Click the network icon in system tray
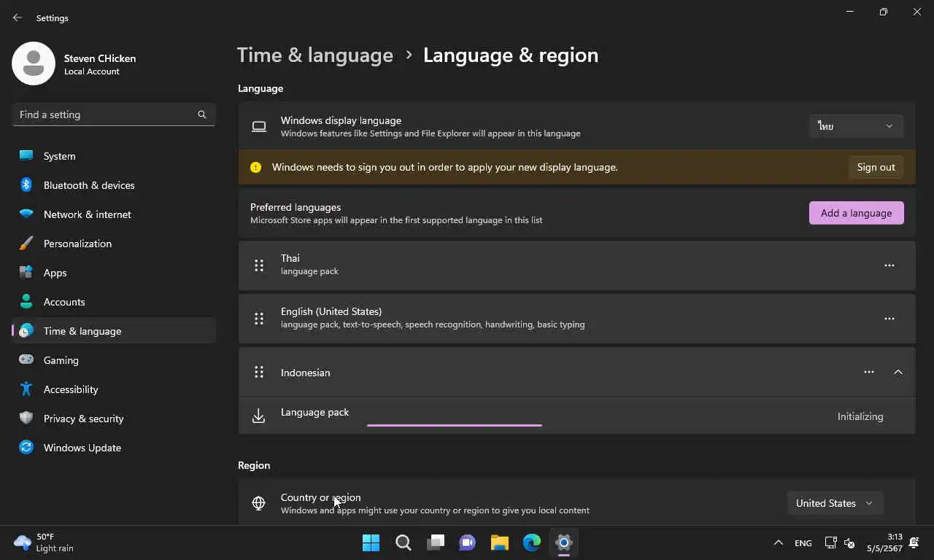934x560 pixels. tap(830, 542)
